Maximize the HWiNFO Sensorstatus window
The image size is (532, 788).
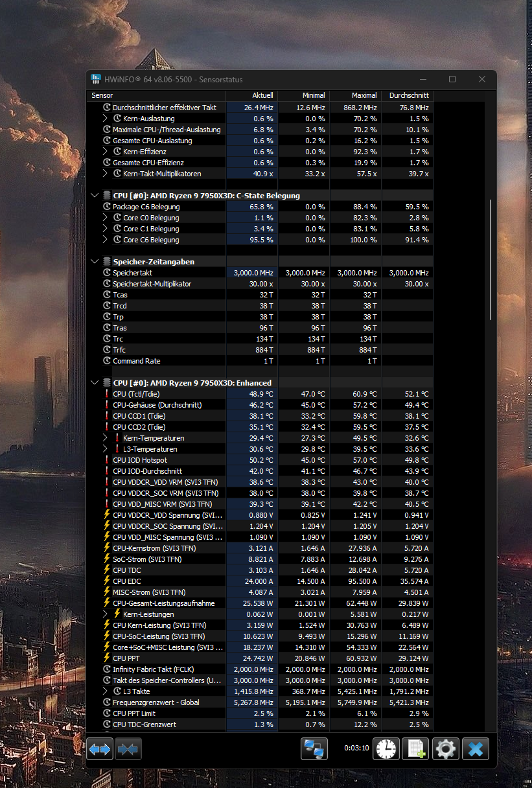tap(452, 80)
